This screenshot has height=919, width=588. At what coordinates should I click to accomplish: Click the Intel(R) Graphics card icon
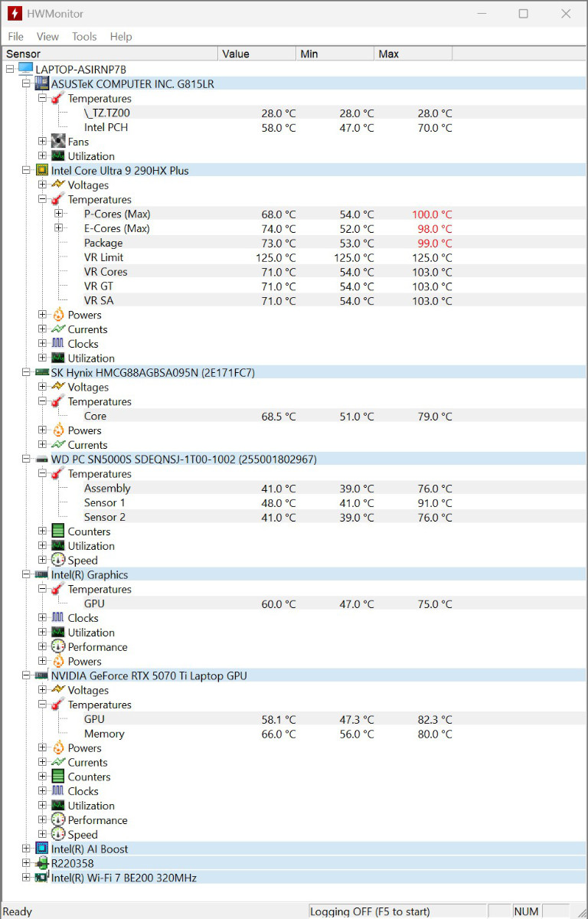42,574
